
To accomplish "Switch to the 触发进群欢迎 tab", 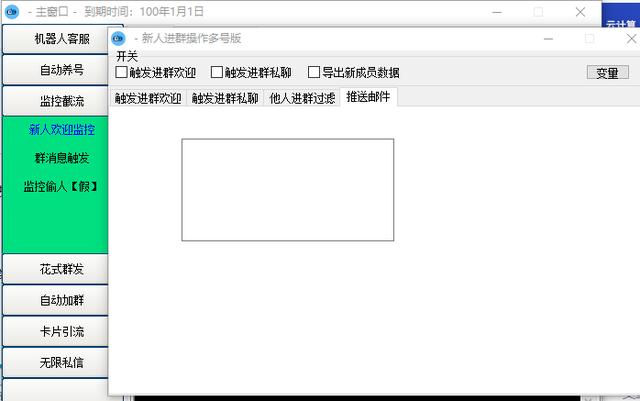I will click(148, 99).
